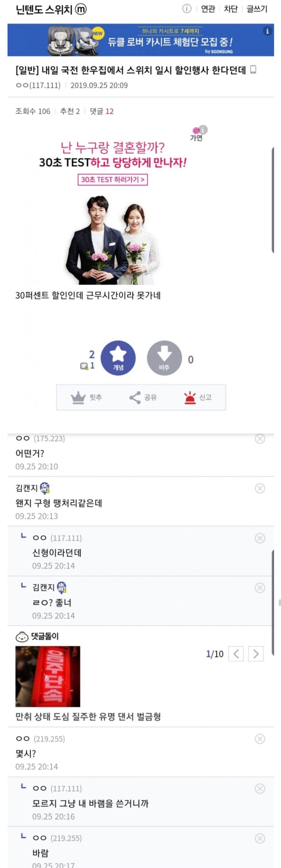Tap the 닌텐도 스위치 gallery title

pos(44,10)
